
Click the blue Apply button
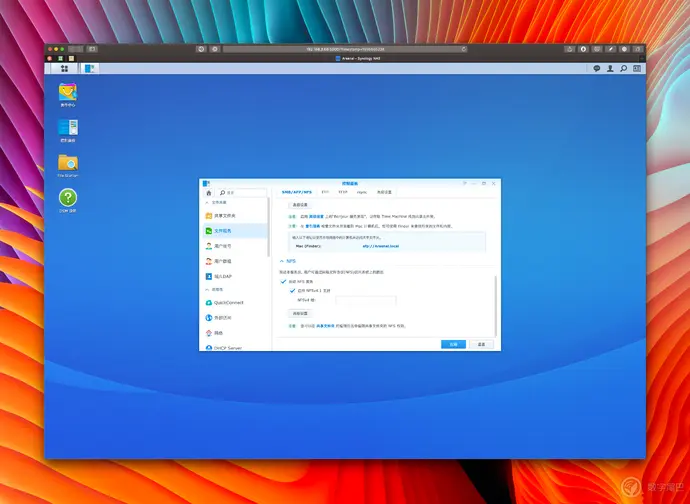[453, 344]
